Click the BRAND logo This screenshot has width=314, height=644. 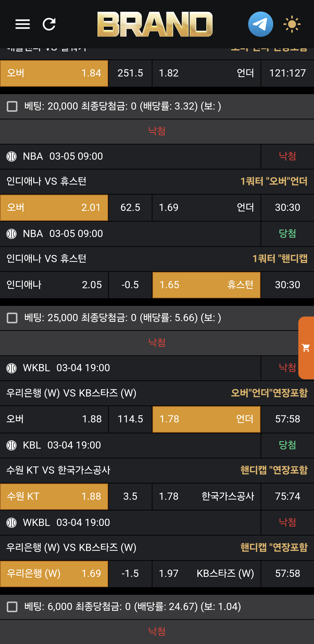coord(155,24)
